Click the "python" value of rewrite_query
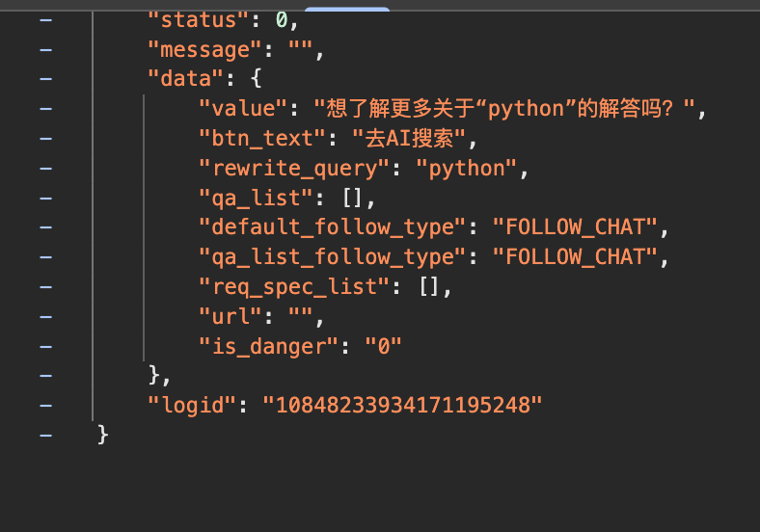 467,169
